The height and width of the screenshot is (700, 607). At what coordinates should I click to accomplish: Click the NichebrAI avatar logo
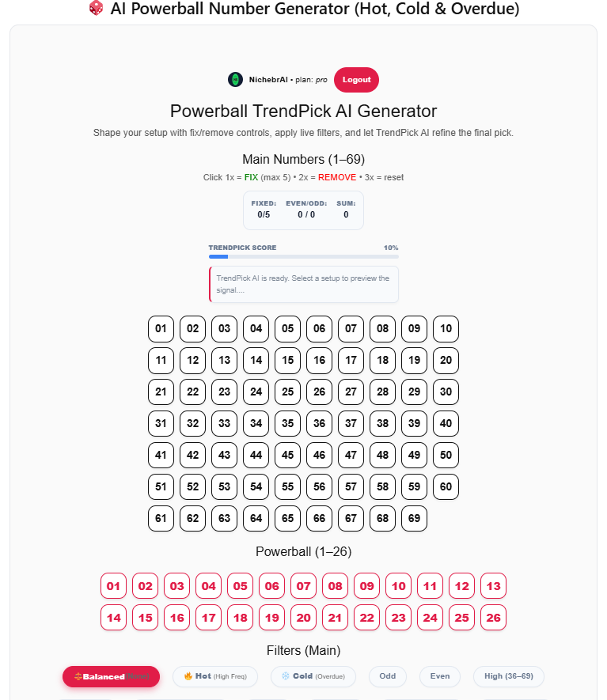coord(235,79)
